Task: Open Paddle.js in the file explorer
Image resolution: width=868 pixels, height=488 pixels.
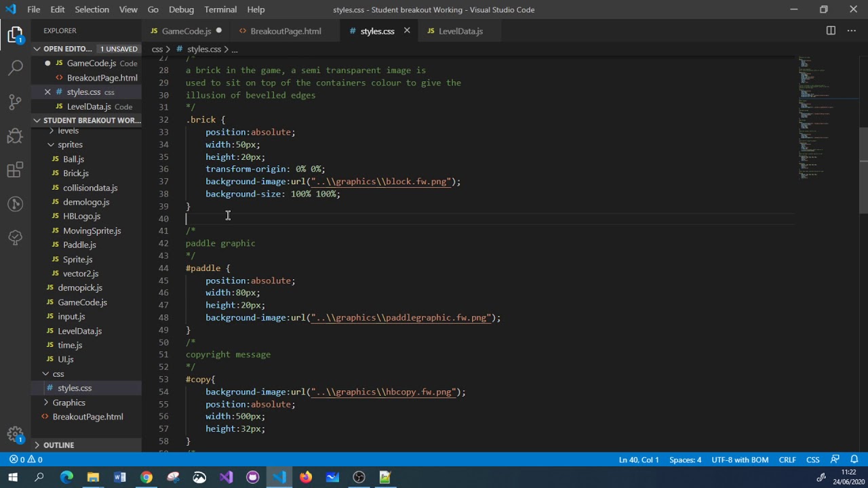Action: [79, 245]
